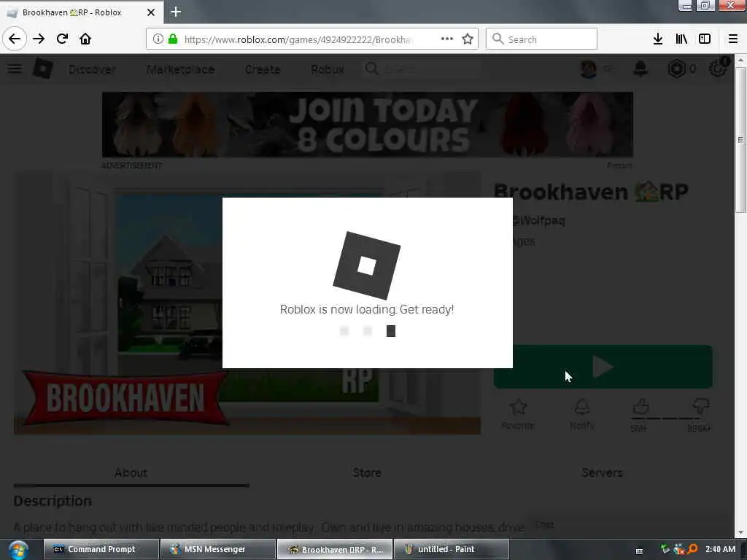
Task: Toggle the browser sidebar view
Action: [705, 39]
